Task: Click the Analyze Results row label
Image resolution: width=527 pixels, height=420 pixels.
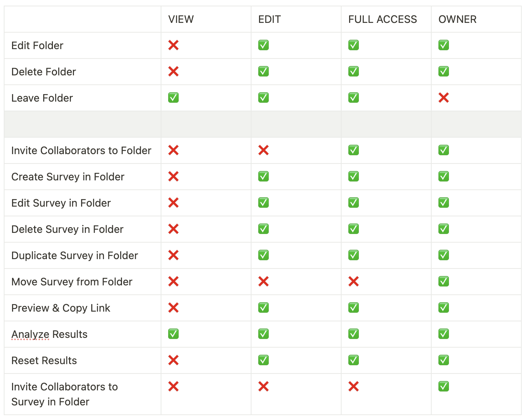Action: pyautogui.click(x=49, y=334)
